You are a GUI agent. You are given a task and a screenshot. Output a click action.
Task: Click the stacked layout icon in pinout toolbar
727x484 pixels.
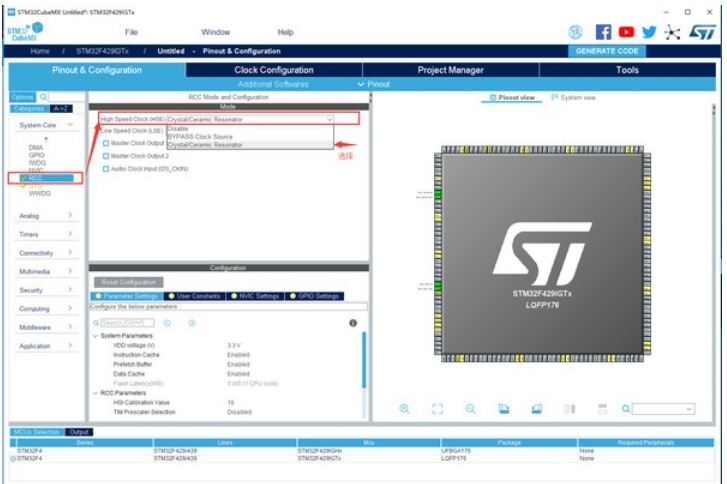click(602, 408)
